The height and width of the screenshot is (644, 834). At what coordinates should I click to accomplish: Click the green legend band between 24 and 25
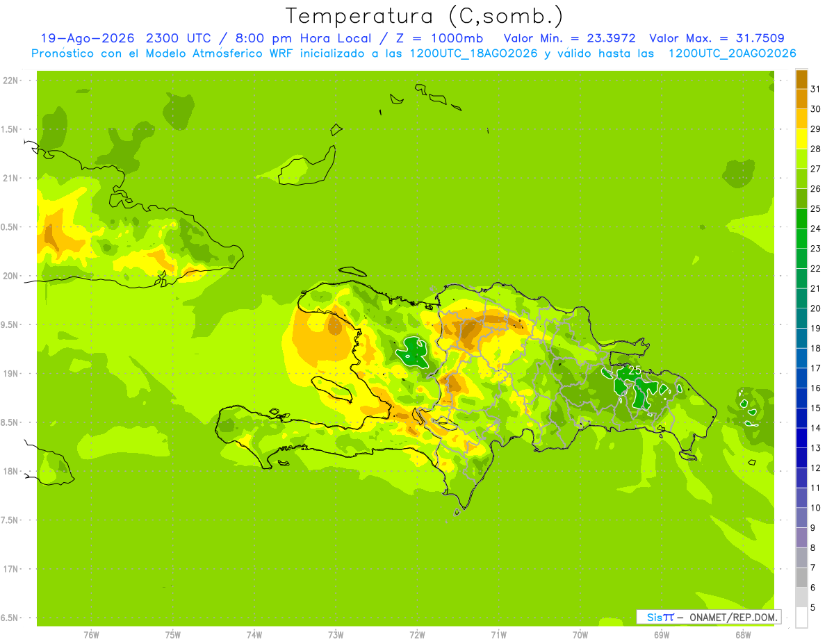(801, 218)
